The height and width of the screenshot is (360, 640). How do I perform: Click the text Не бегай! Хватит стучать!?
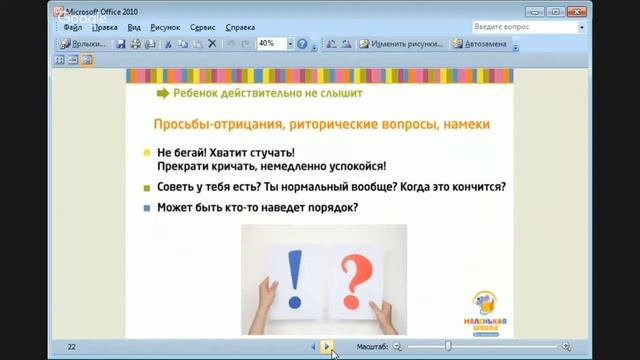[226, 153]
